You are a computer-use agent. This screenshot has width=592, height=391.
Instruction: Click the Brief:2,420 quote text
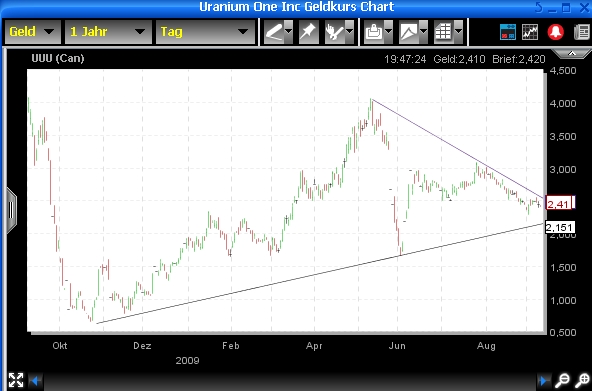(519, 59)
